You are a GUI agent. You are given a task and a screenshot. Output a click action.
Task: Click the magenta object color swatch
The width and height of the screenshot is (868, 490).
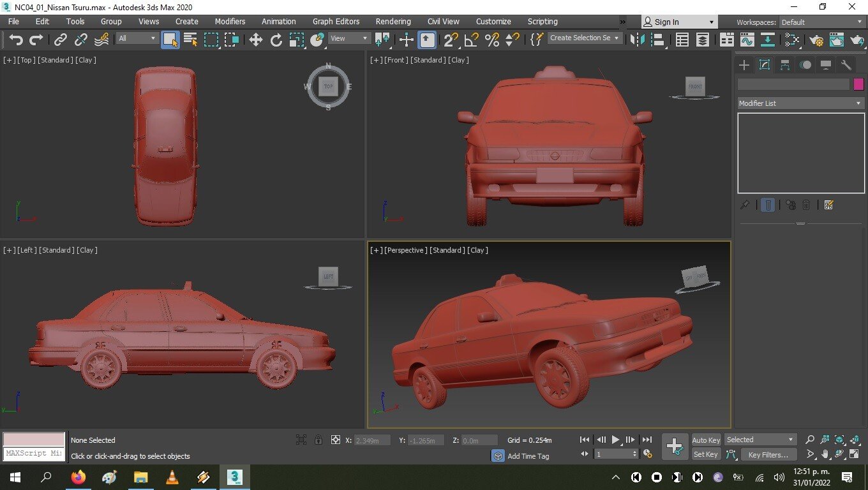point(858,84)
